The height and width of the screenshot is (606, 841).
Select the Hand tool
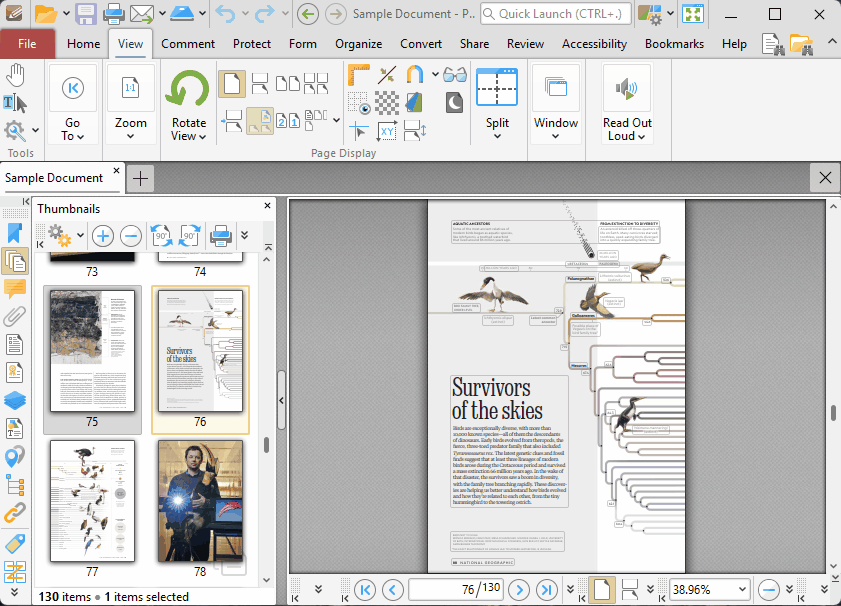click(x=15, y=75)
